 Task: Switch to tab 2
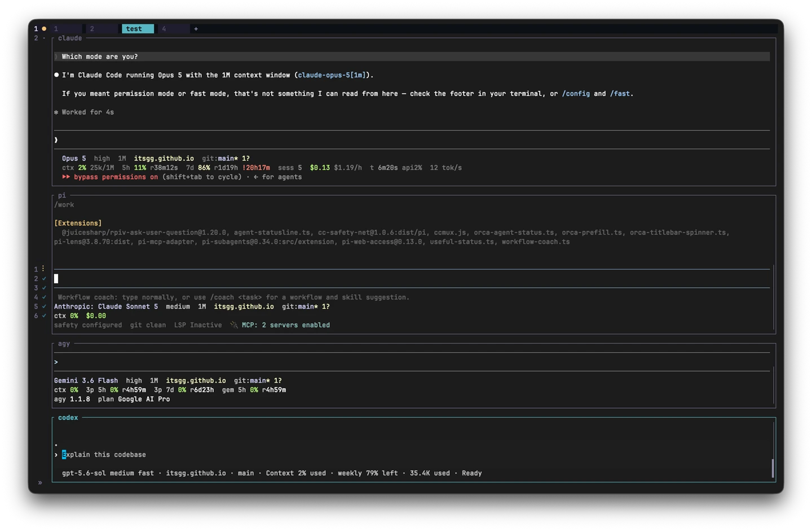pos(102,29)
